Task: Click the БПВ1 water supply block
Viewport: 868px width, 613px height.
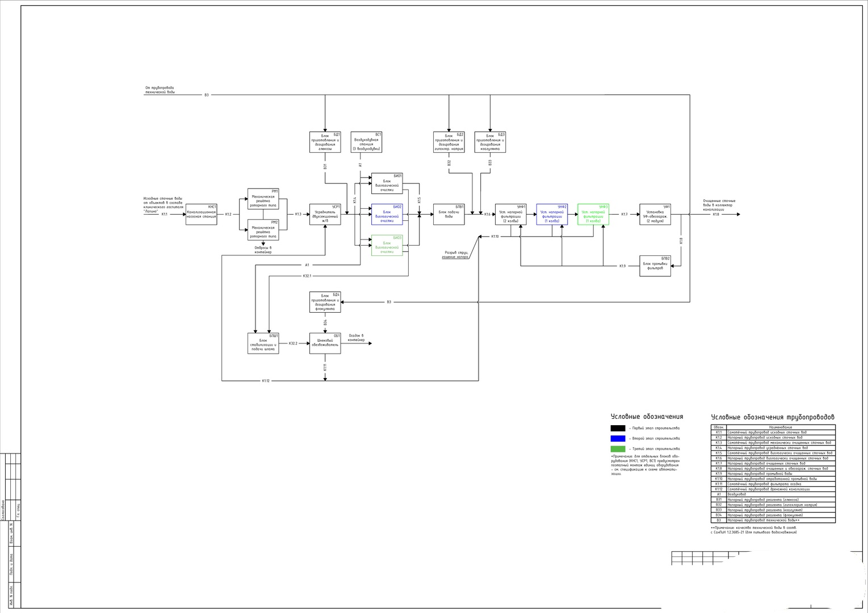Action: (x=448, y=215)
